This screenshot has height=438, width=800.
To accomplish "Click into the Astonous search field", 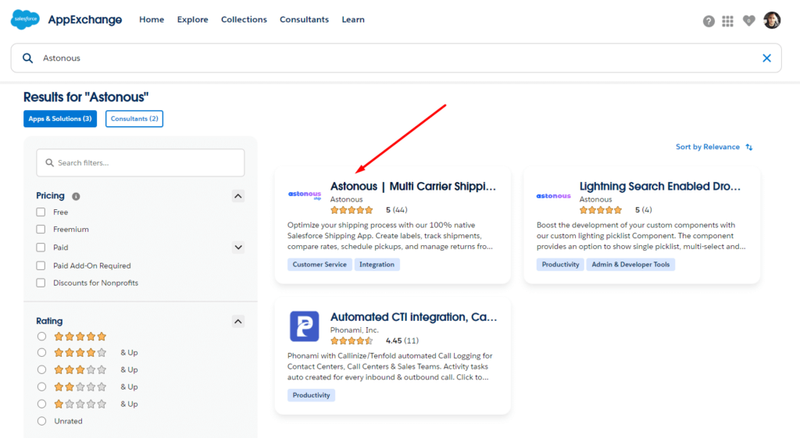I will (x=396, y=58).
